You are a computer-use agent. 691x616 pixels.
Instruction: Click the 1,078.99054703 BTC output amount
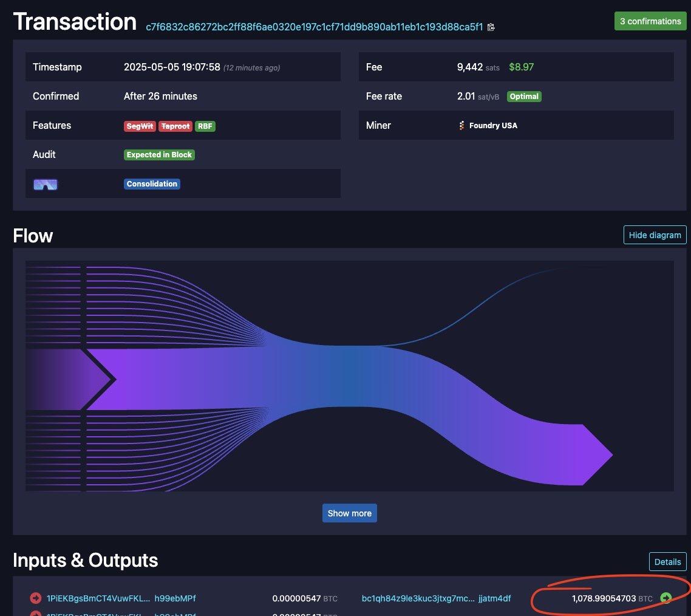(612, 598)
